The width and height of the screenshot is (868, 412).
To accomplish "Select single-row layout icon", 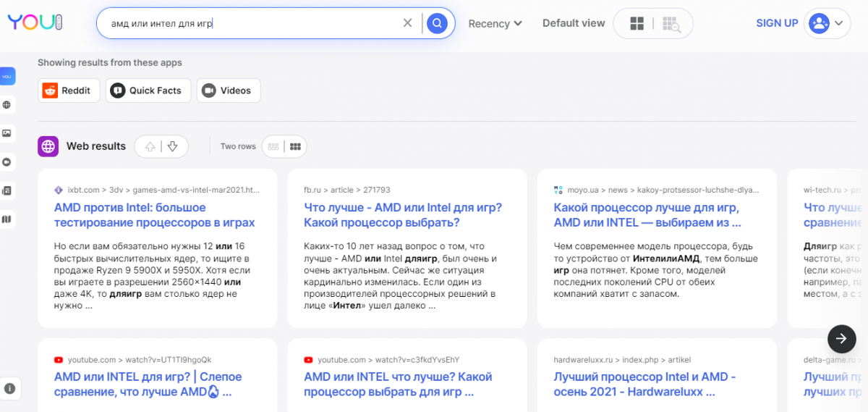I will point(273,146).
